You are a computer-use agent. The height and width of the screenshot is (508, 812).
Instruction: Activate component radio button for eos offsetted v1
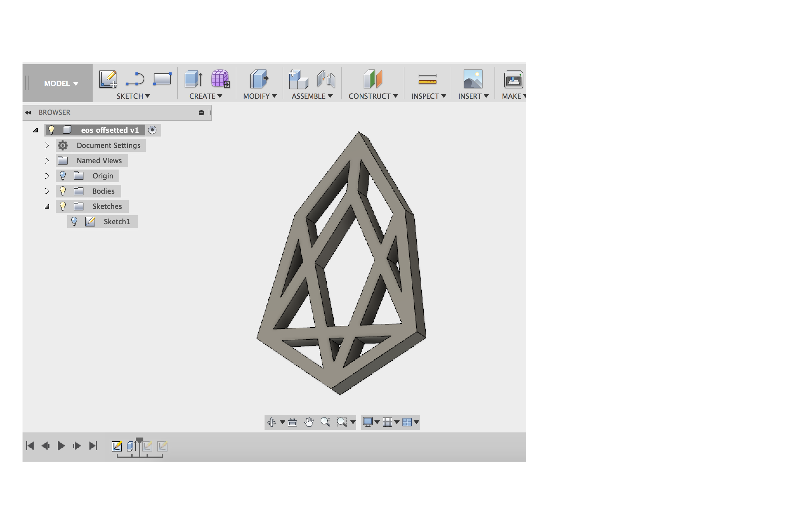click(x=152, y=130)
